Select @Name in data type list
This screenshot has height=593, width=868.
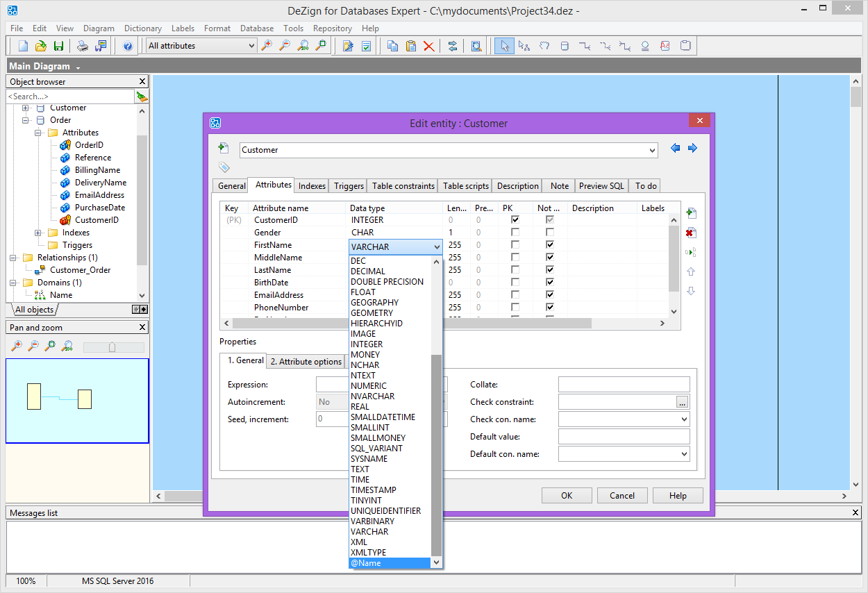pyautogui.click(x=390, y=563)
